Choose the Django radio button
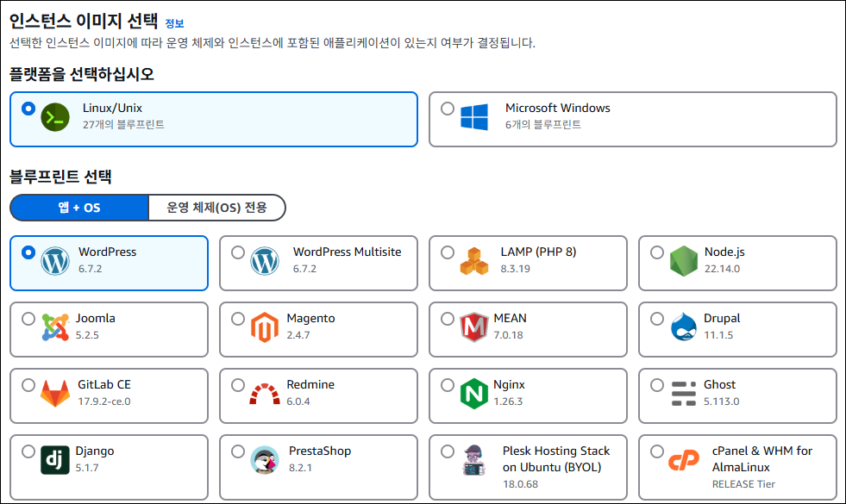846x504 pixels. pos(28,451)
